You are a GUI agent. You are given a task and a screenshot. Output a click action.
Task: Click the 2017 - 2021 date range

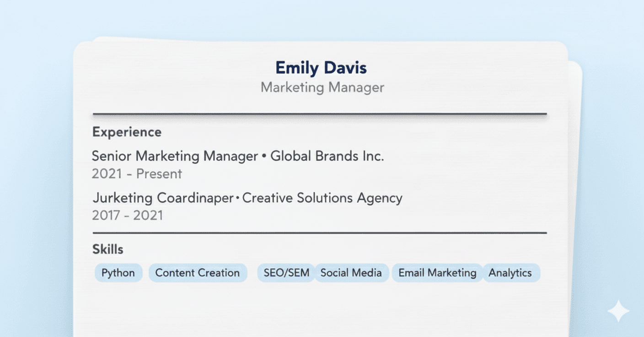(x=128, y=215)
